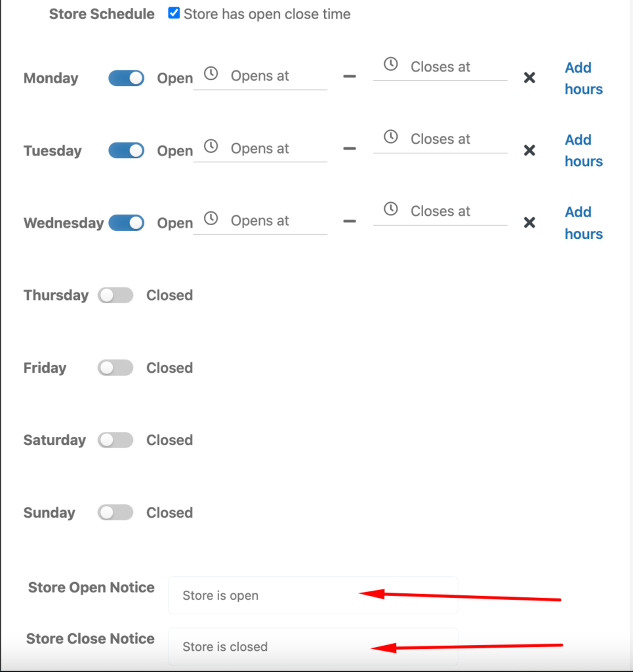
Task: Click the clock icon beside Wednesday Opens at
Action: (211, 218)
